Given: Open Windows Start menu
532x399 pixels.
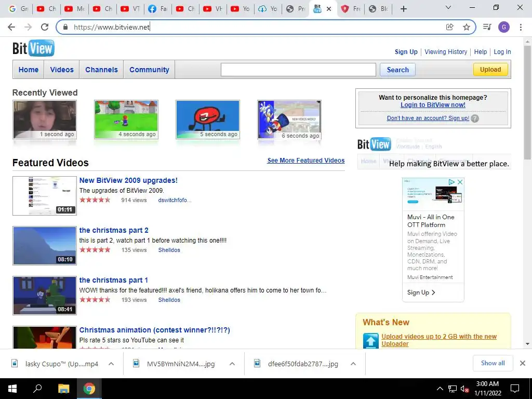Looking at the screenshot, I should (12, 389).
